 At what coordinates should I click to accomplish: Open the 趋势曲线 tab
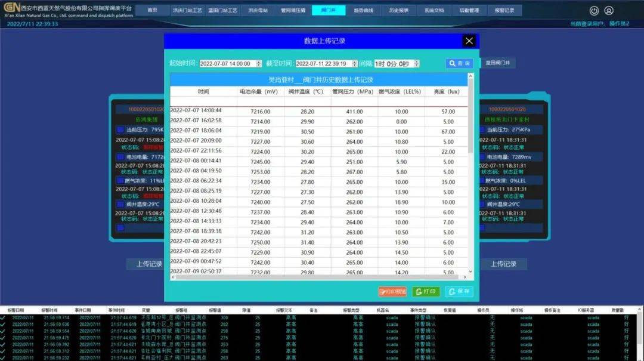(364, 10)
